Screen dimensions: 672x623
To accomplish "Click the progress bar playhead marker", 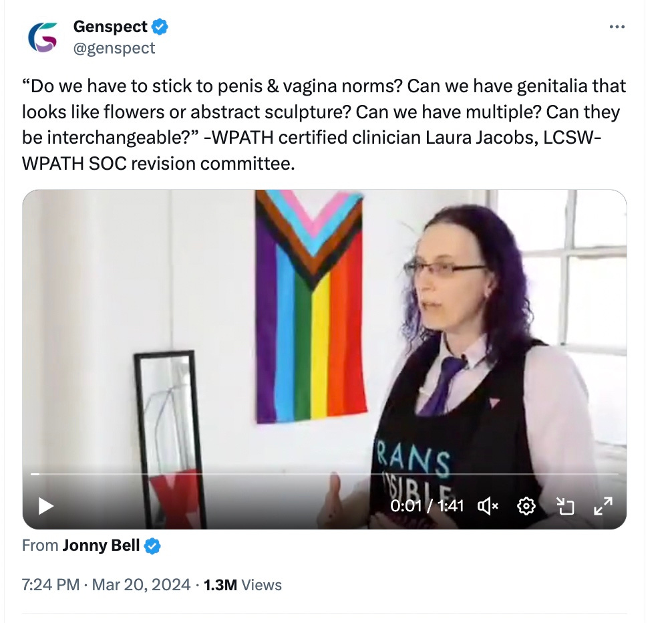I will point(35,474).
